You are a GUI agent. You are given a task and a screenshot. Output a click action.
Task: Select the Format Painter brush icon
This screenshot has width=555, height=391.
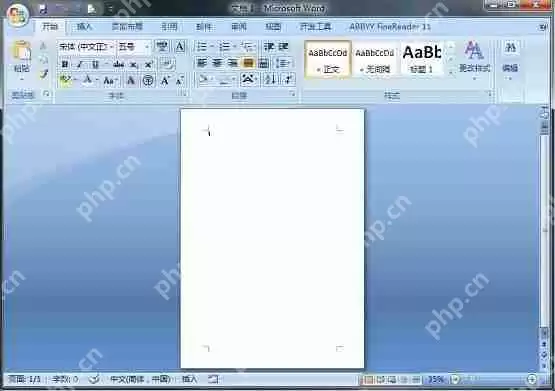44,74
